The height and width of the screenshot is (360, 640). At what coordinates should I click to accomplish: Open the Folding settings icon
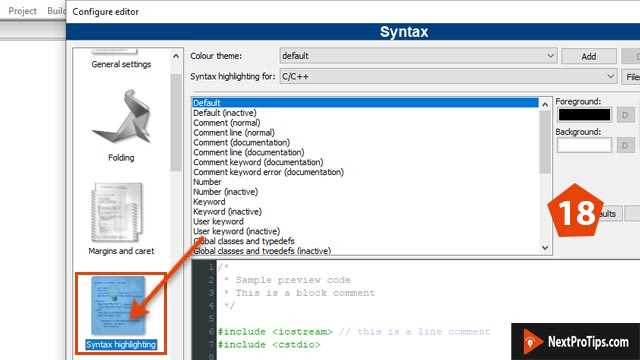(121, 125)
